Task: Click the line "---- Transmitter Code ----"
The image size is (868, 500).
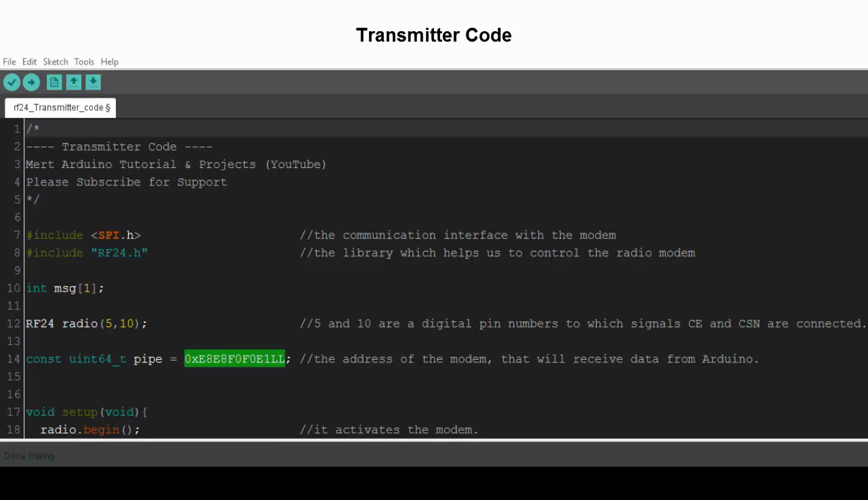Action: click(119, 147)
